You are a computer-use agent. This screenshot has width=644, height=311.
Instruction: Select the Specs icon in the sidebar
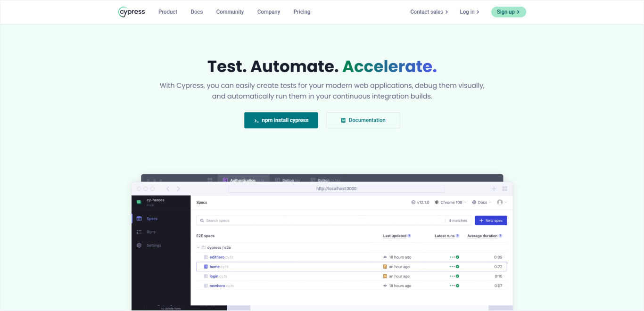[x=139, y=218]
